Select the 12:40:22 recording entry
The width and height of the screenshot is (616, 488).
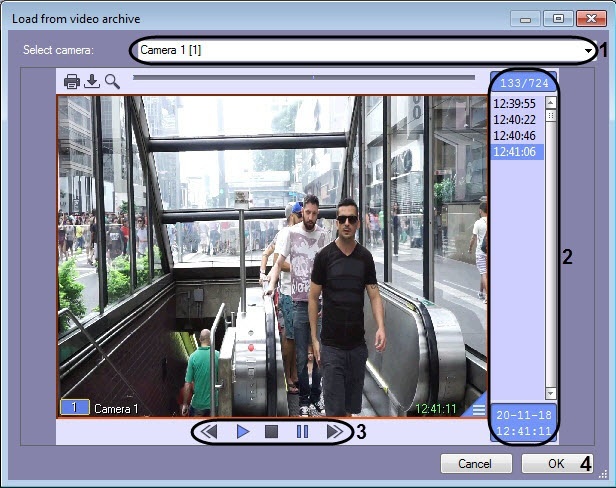click(514, 120)
